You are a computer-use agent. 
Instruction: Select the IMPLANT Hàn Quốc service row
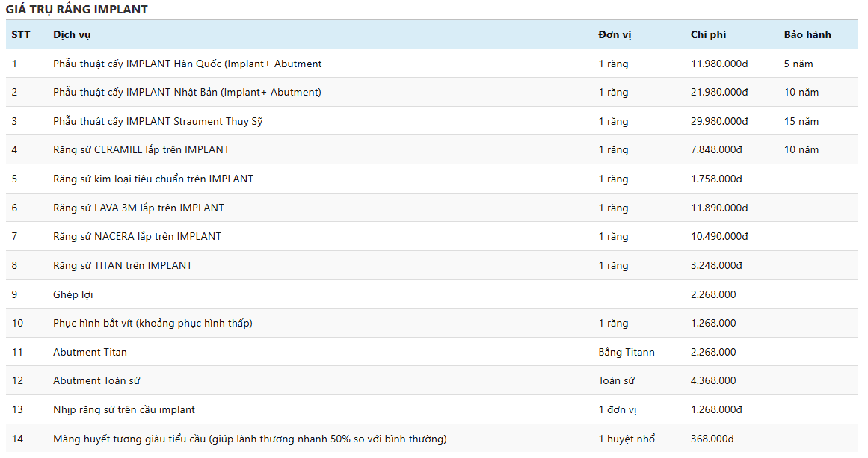187,64
